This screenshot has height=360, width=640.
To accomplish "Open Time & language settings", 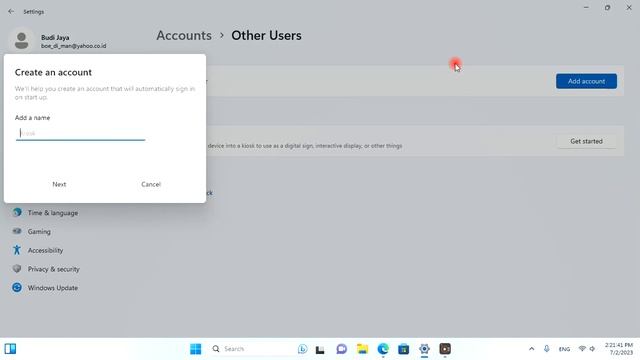I will (53, 213).
